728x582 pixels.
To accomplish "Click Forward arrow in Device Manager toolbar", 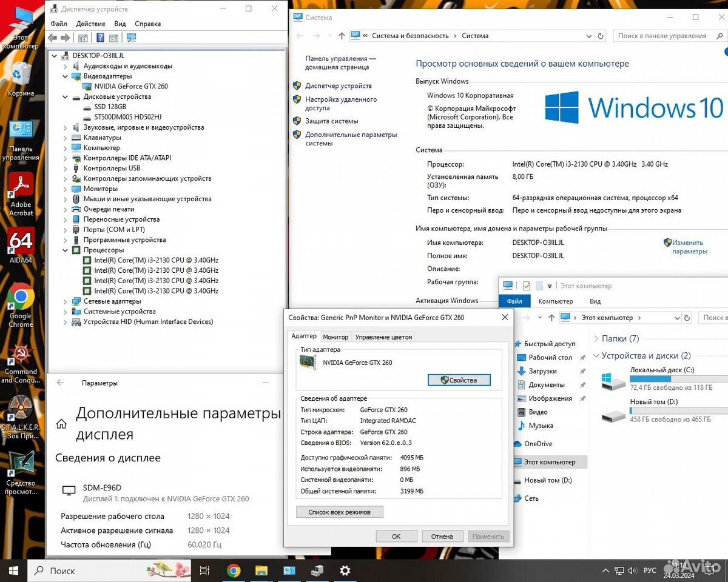I will [65, 38].
